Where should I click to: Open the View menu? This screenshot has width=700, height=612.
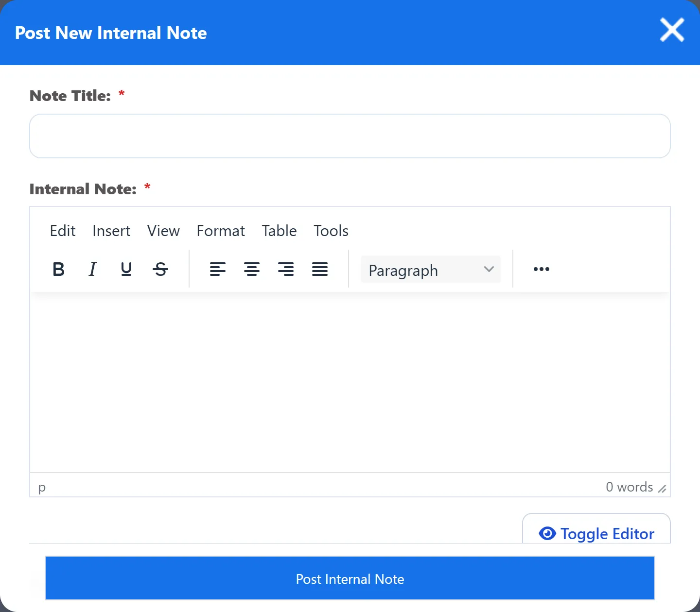tap(163, 231)
